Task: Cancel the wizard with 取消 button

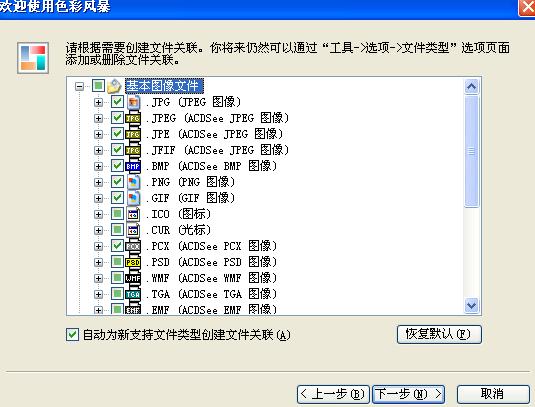Action: 493,394
